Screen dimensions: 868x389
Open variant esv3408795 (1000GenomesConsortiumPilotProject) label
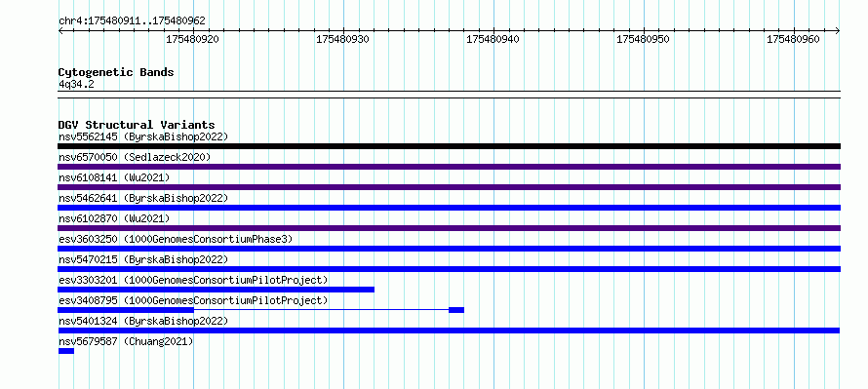coord(193,300)
